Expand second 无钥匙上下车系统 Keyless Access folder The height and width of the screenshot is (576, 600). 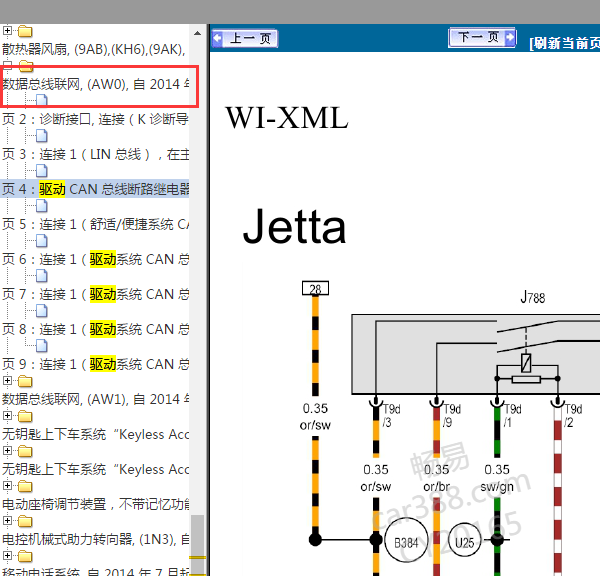coord(7,450)
